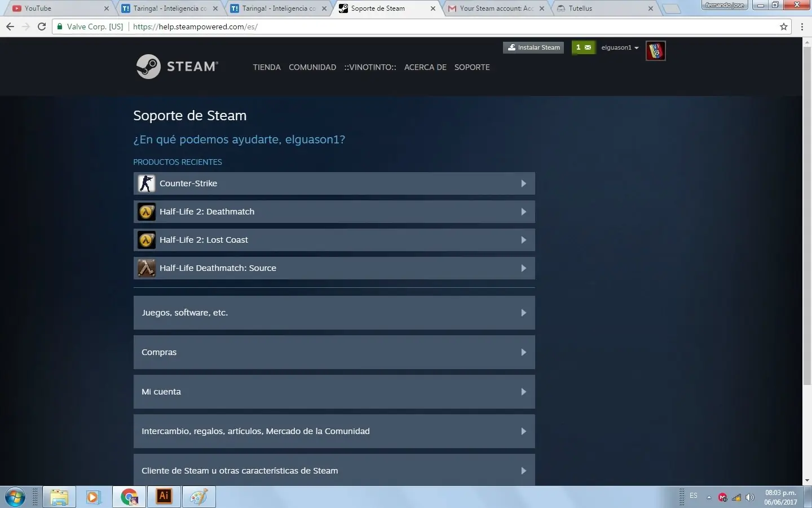This screenshot has height=508, width=812.
Task: Click the Counter-Strike game icon
Action: 145,183
